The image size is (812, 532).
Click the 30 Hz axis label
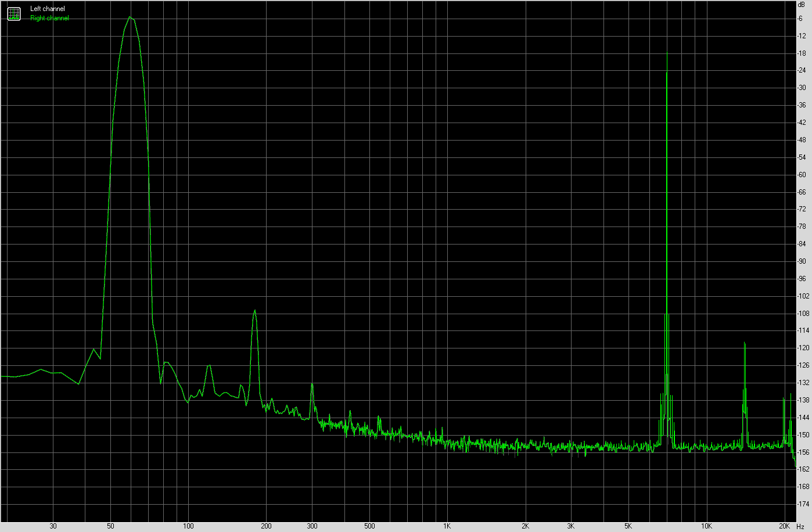[x=53, y=525]
